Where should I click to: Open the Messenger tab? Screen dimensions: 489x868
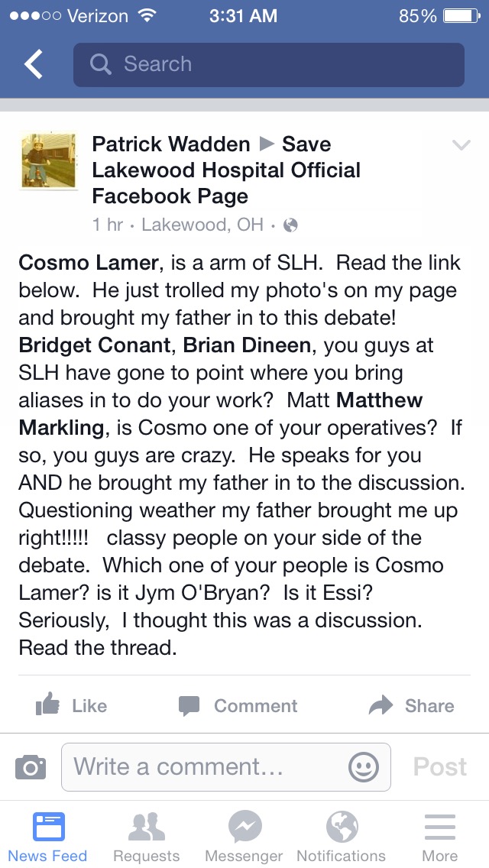coord(244,837)
